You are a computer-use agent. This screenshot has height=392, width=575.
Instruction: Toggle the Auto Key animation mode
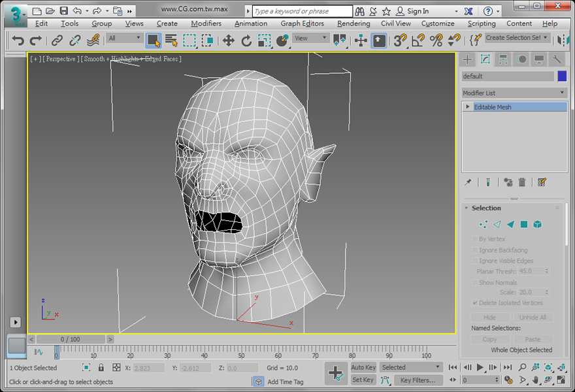(x=363, y=367)
